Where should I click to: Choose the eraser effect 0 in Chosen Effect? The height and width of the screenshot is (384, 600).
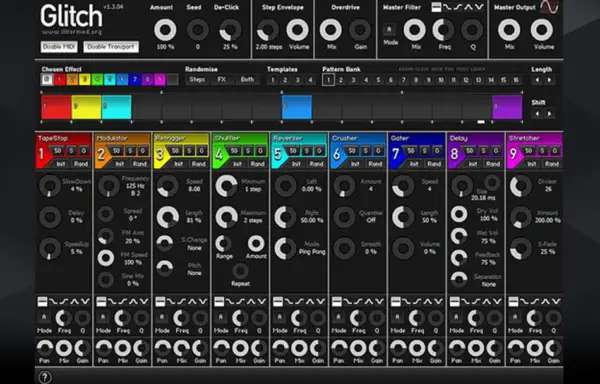[47, 80]
